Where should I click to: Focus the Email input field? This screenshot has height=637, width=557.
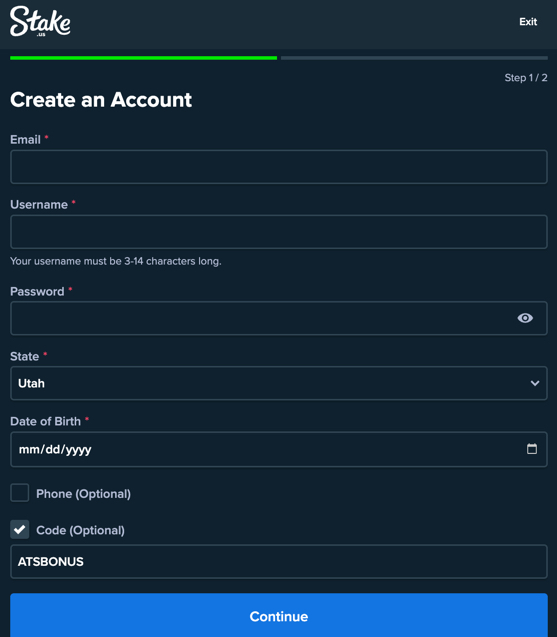point(279,167)
